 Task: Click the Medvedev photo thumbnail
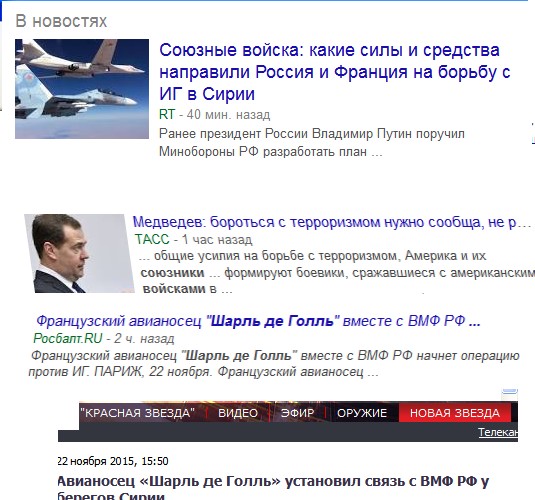click(79, 253)
